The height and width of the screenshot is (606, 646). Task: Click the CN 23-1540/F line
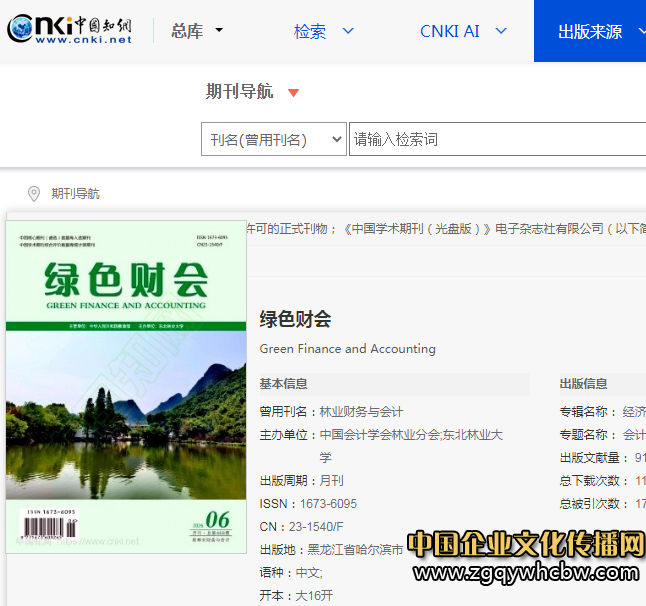[301, 526]
